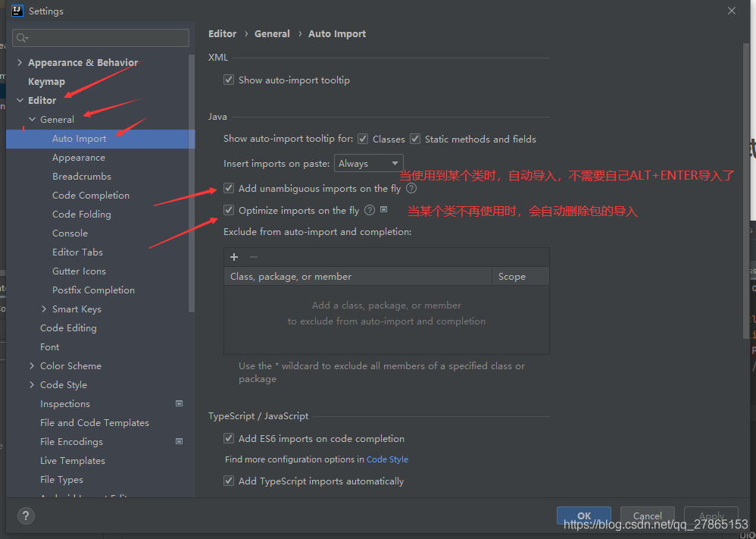The width and height of the screenshot is (756, 539).
Task: Click the project icon next to Inspections
Action: coord(179,403)
